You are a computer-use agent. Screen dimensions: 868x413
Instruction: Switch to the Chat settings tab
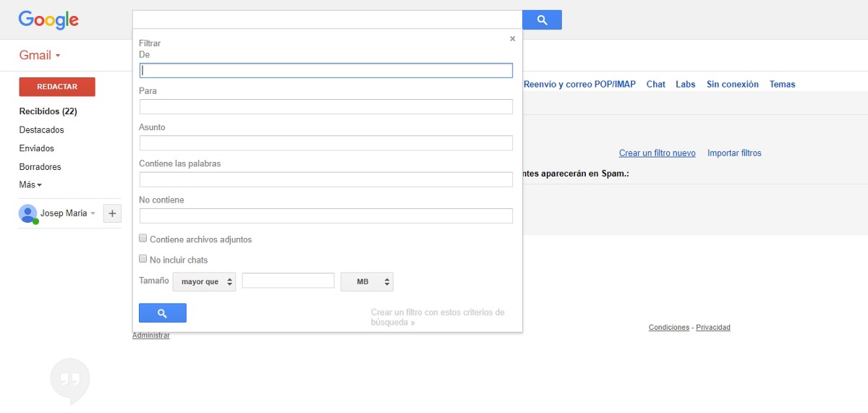pos(655,85)
